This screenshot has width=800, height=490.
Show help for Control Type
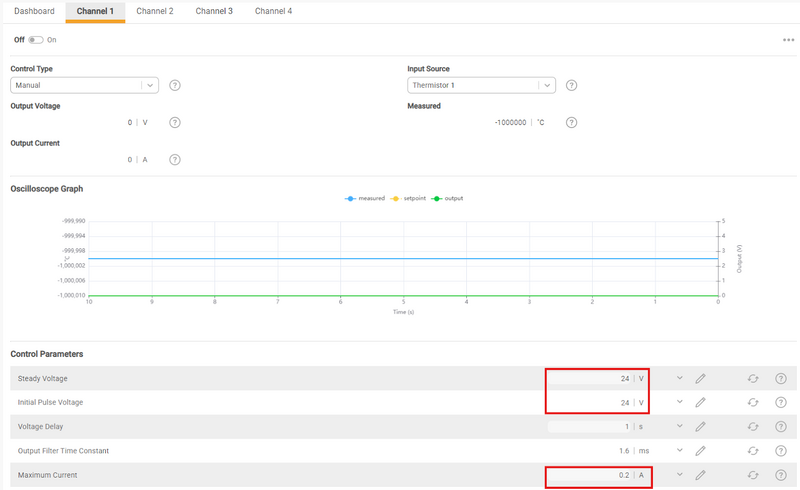coord(175,85)
